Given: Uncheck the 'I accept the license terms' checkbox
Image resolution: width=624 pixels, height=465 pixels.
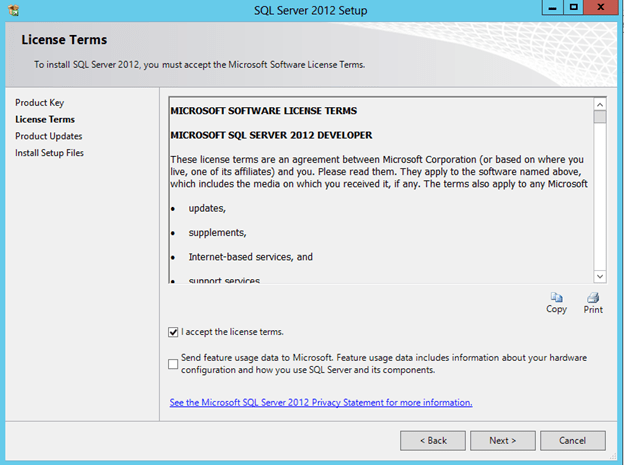Looking at the screenshot, I should click(174, 331).
